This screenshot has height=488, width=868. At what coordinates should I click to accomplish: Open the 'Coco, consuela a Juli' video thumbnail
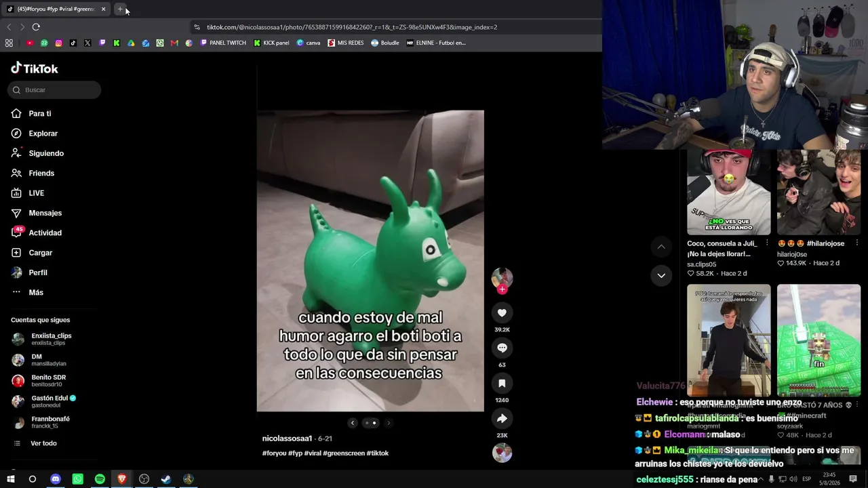pos(728,192)
